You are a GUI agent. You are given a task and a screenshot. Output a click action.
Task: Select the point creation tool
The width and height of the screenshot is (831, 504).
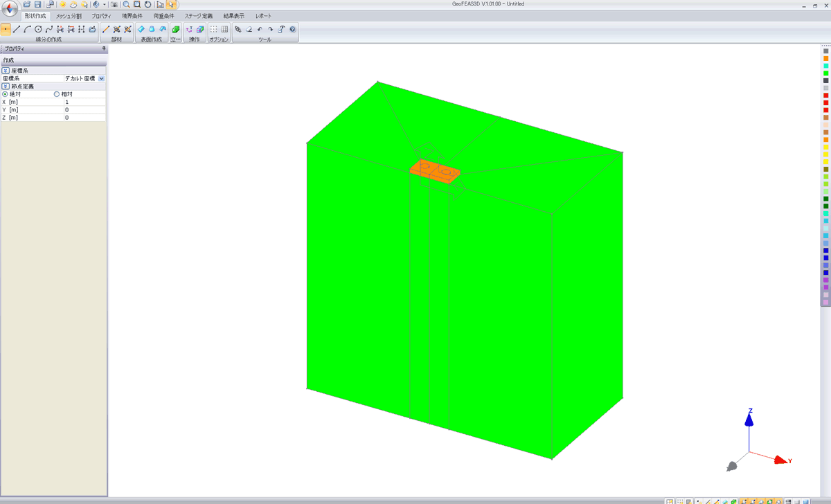coord(6,29)
